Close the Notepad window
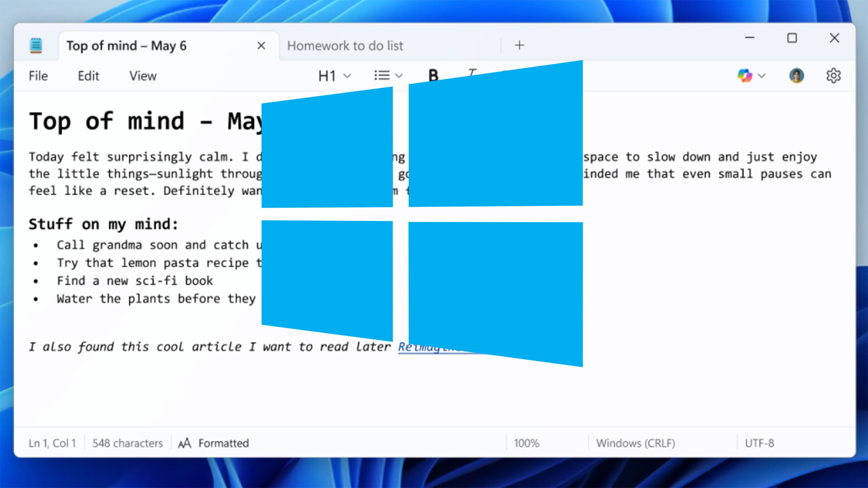Viewport: 868px width, 488px height. (x=834, y=38)
